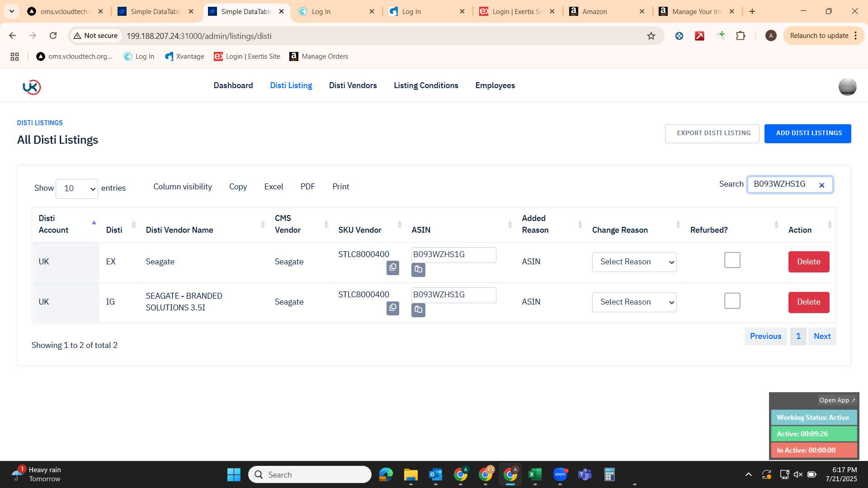Open the apps grid in bookmarks bar

(14, 56)
